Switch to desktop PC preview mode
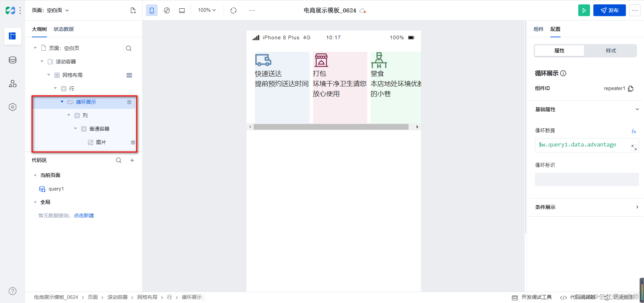644x303 pixels. [x=182, y=10]
